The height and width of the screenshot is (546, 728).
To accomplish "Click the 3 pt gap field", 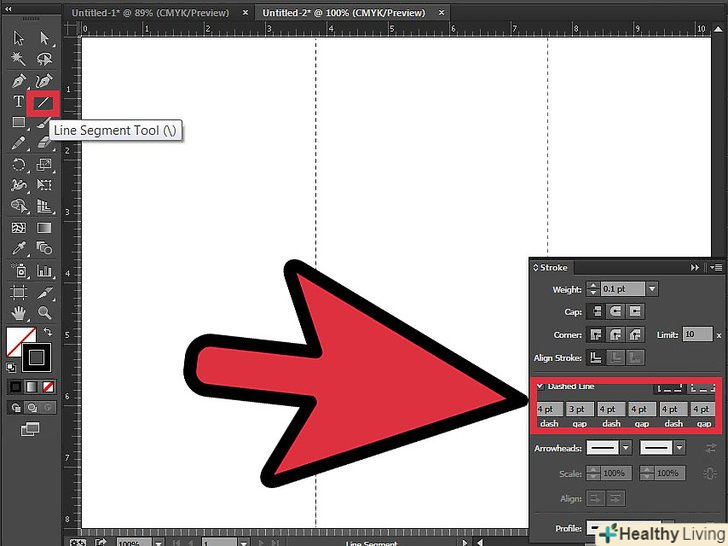I will point(580,409).
